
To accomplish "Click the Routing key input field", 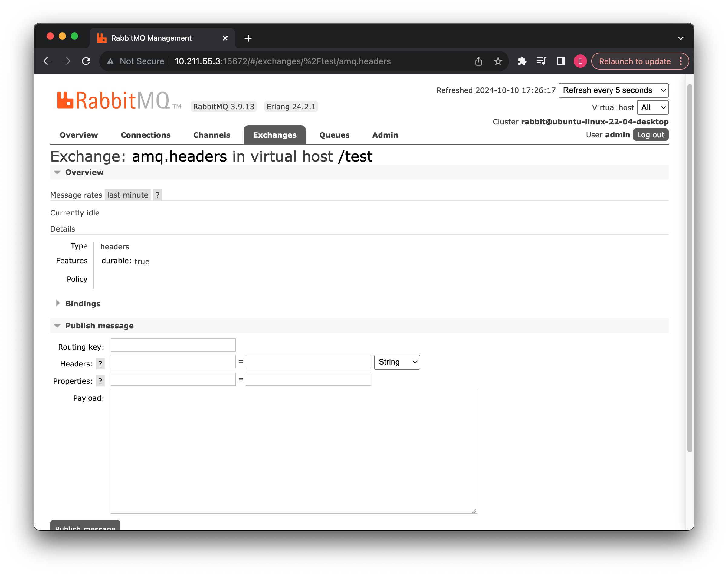I will (x=173, y=345).
